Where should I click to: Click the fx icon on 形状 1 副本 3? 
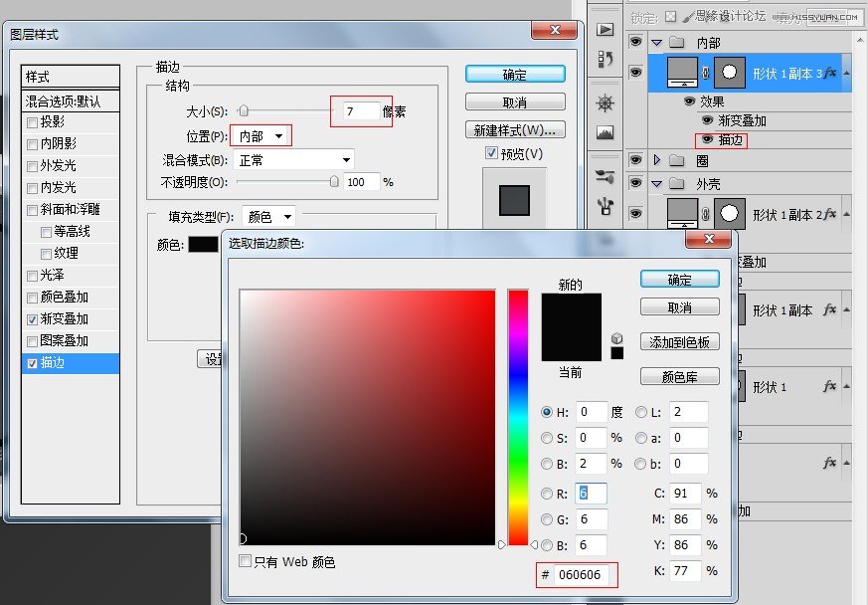[829, 73]
